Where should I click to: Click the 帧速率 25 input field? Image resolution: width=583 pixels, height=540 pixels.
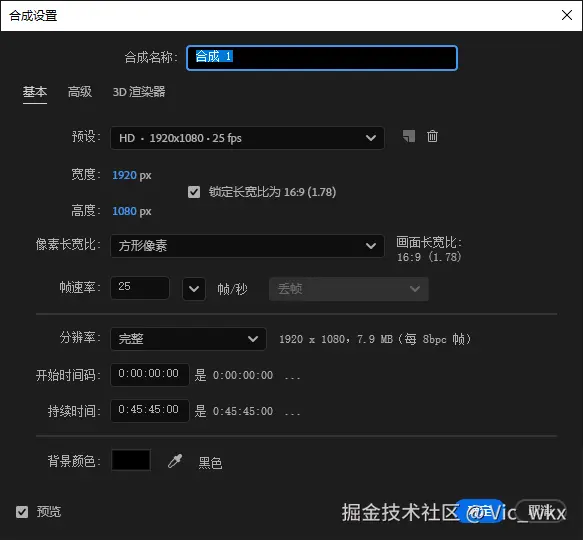[140, 288]
